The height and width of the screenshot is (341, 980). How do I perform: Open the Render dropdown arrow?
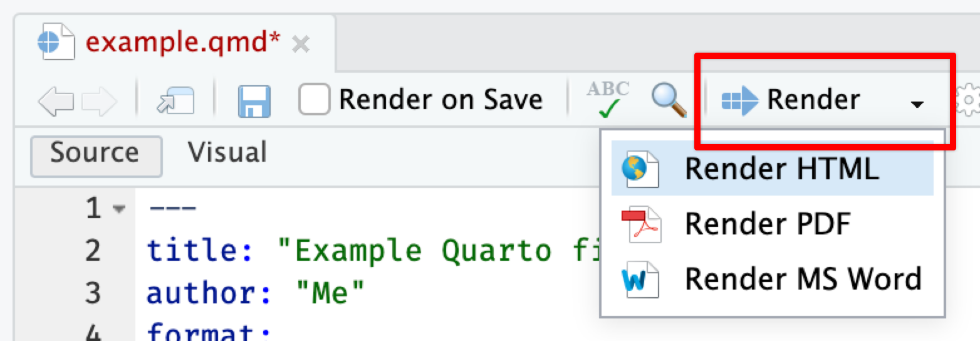tap(917, 104)
